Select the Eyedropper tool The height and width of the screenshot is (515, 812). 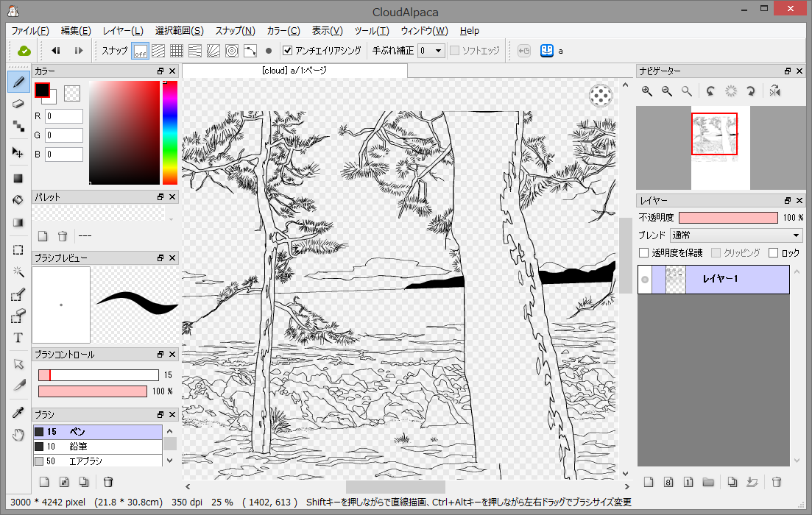click(x=18, y=413)
